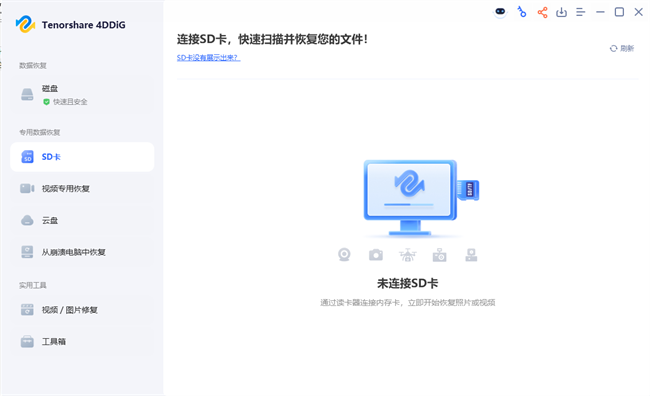Image resolution: width=650 pixels, height=396 pixels.
Task: Click the webcam device icon
Action: click(x=344, y=255)
